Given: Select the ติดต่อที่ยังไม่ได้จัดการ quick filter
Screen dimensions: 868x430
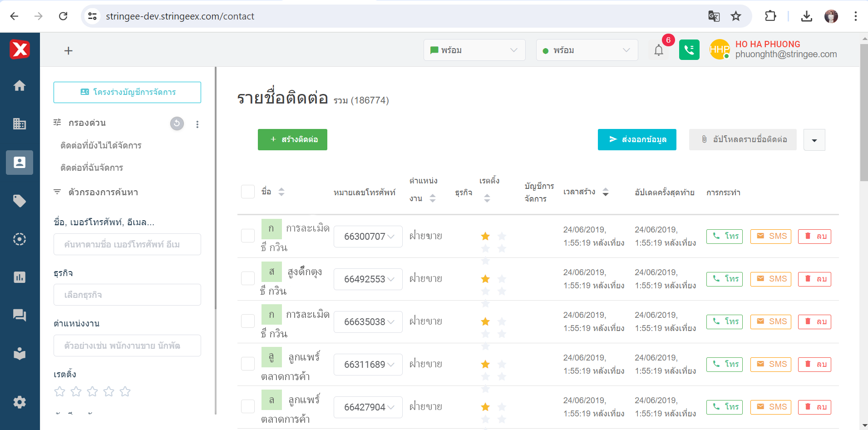Looking at the screenshot, I should tap(101, 145).
